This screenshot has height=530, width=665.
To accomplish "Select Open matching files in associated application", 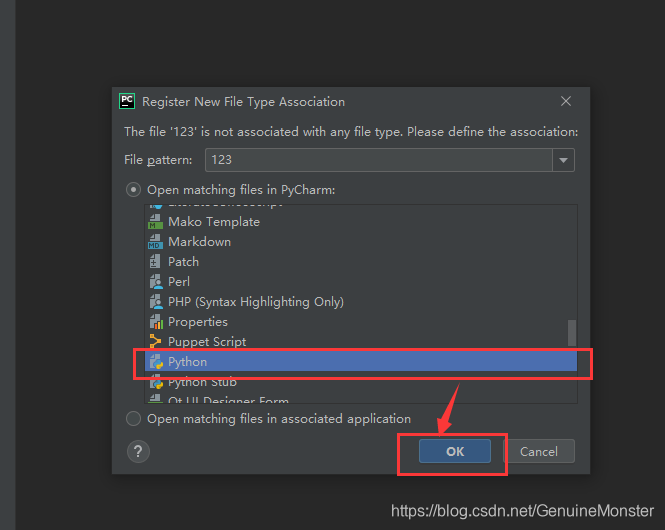I will (x=133, y=418).
